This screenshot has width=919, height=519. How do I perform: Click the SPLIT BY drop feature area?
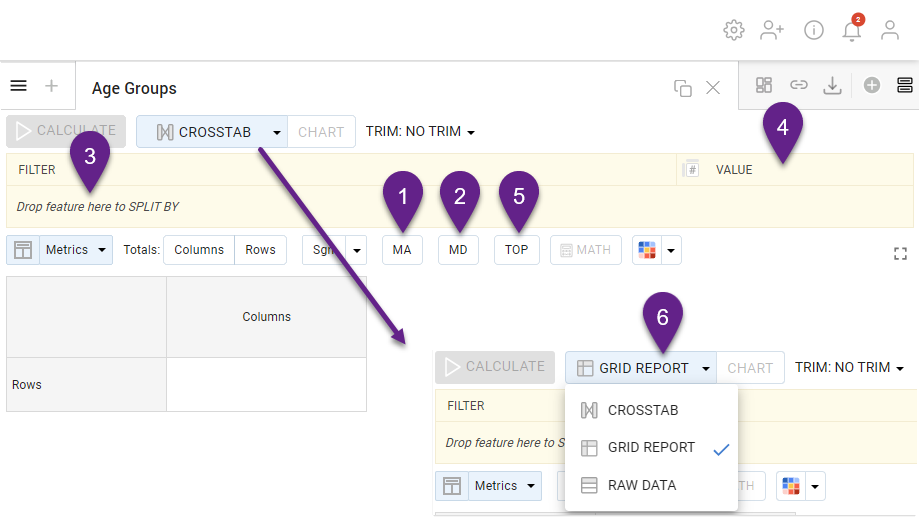pyautogui.click(x=98, y=207)
